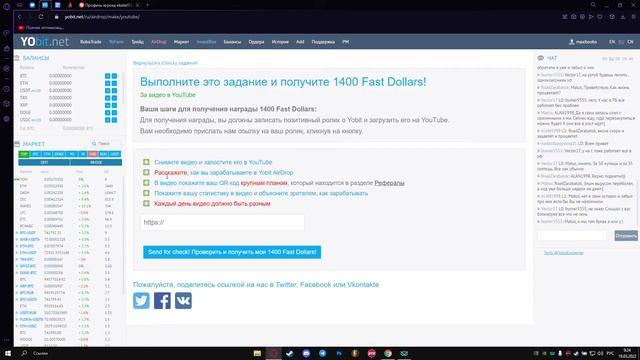640x360 pixels.
Task: Click the browser reload icon
Action: pos(41,17)
